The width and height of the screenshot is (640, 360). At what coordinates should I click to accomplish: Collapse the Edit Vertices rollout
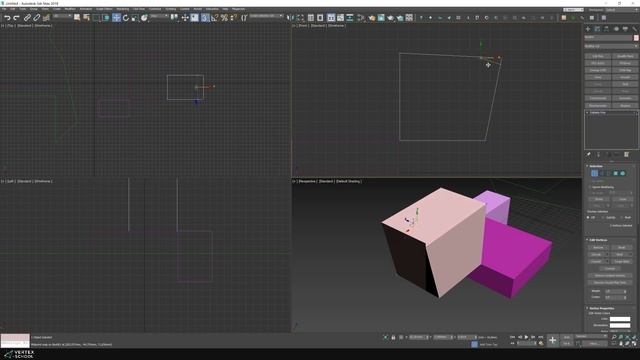click(x=598, y=240)
